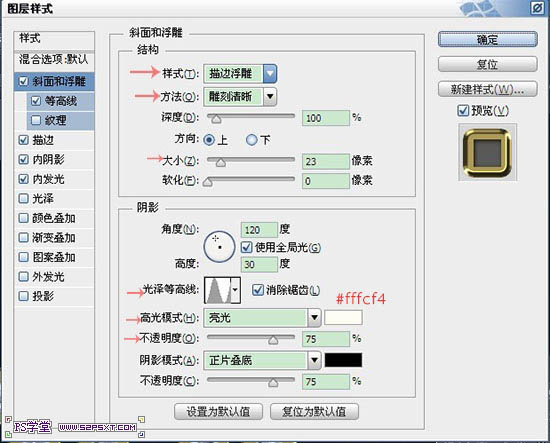Select the 下 direction radio button
The height and width of the screenshot is (443, 550).
coord(251,140)
